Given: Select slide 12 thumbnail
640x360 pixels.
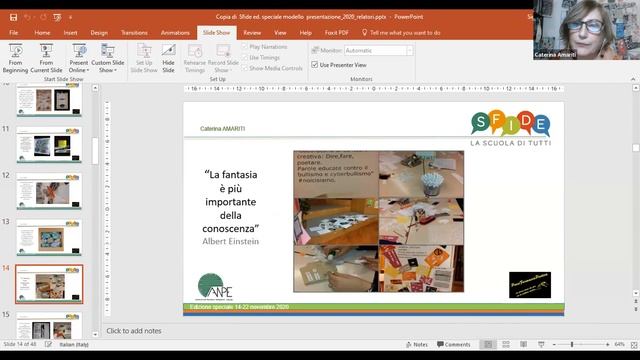Looking at the screenshot, I should tap(49, 191).
